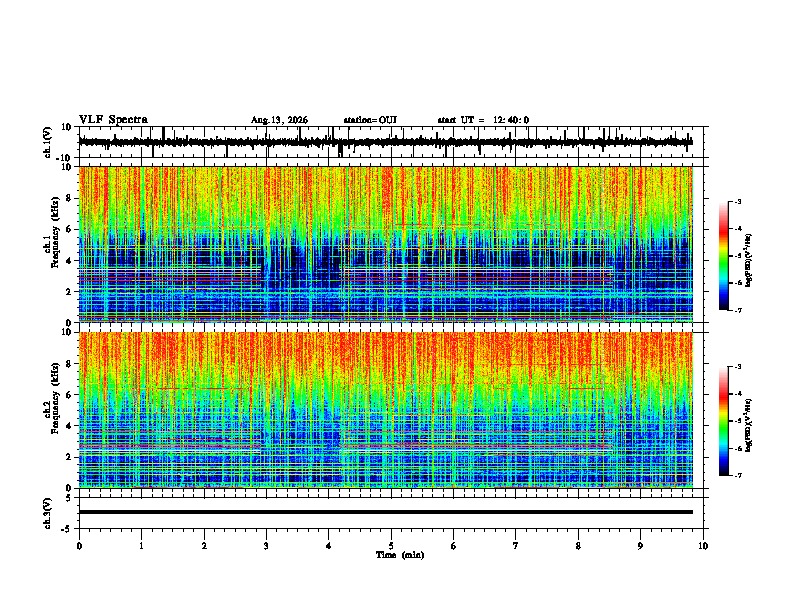Click ch.1 frequency axis tick '2'
792x612 pixels.
point(69,291)
